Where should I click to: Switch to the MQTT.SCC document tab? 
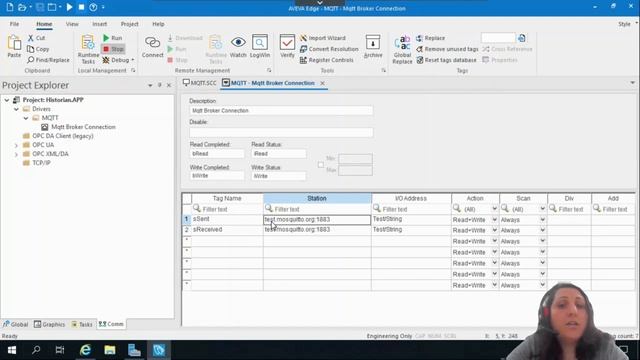pyautogui.click(x=200, y=83)
